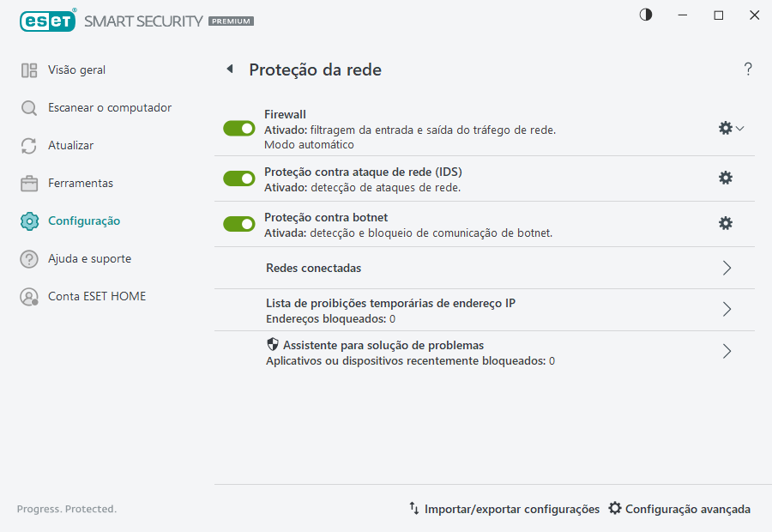The image size is (772, 532).
Task: Open the Conta ESET HOME account icon
Action: [x=27, y=296]
